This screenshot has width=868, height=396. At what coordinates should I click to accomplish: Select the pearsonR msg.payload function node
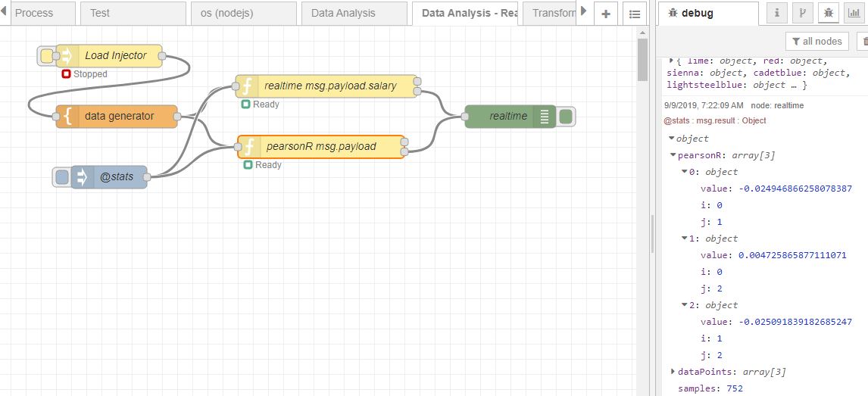pos(322,147)
